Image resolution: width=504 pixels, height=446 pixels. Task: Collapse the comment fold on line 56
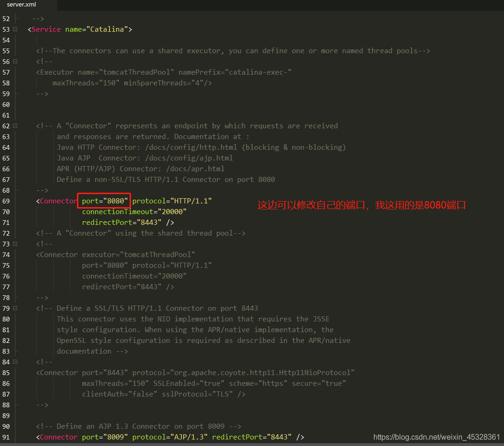tap(15, 62)
